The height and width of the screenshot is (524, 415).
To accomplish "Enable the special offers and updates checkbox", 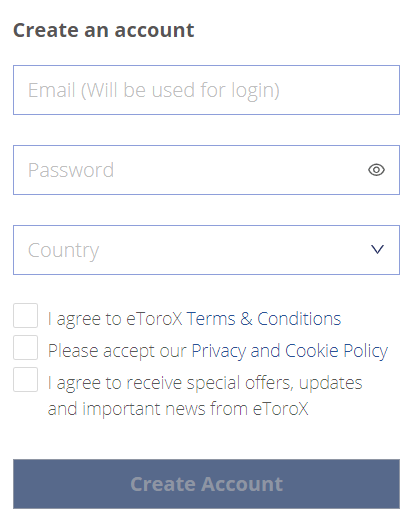I will pyautogui.click(x=25, y=380).
